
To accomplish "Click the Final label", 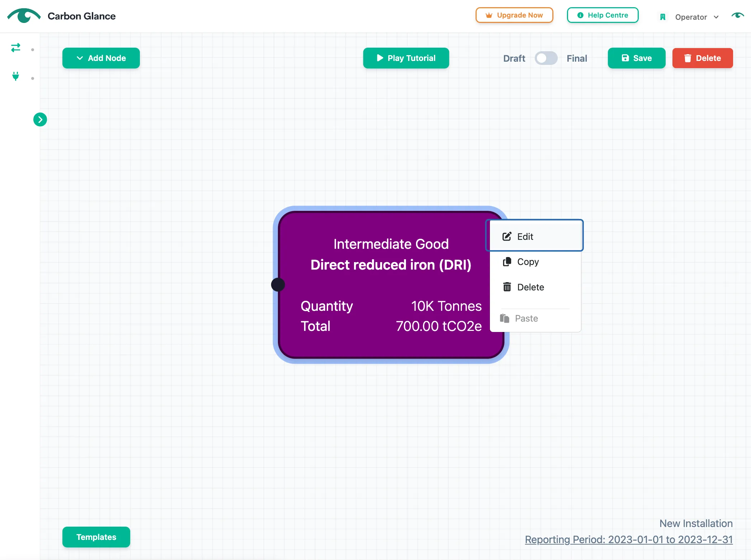I will (x=577, y=58).
